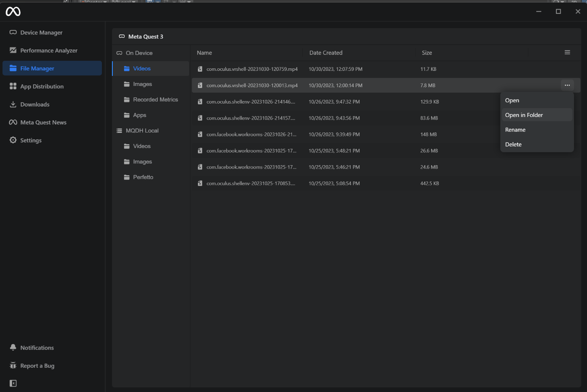This screenshot has width=587, height=392.
Task: Select file com.oculus.vrshell-20231030-120013.mp4
Action: coord(386,85)
